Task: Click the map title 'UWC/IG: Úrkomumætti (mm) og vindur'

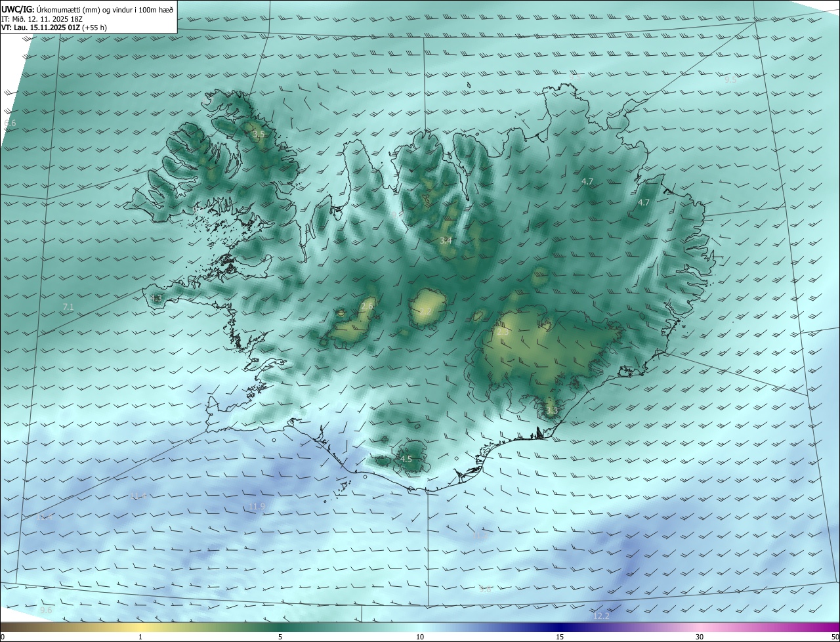Action: point(87,9)
